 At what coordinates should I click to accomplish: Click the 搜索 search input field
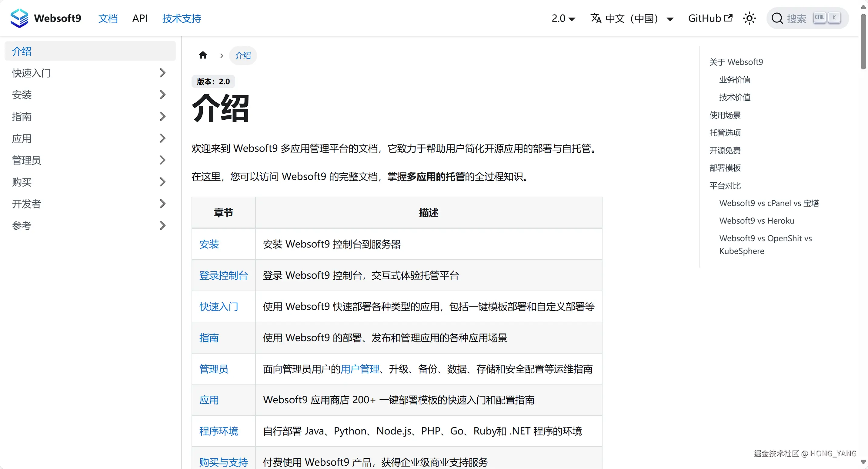click(796, 18)
